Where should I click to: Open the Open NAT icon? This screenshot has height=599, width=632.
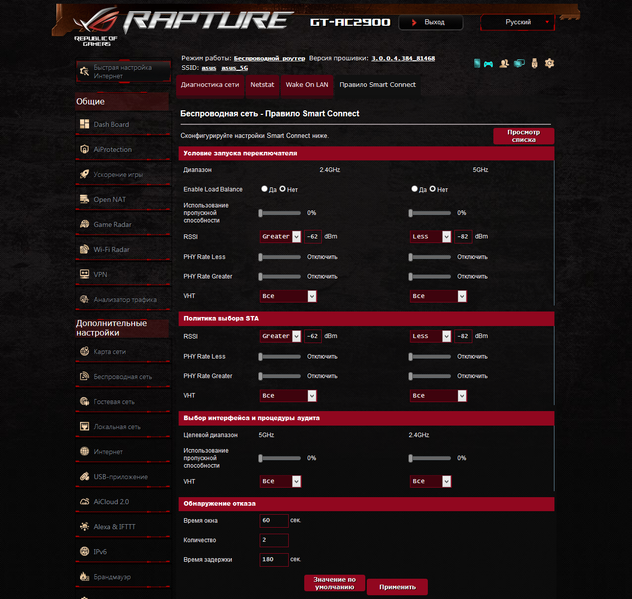pos(84,199)
